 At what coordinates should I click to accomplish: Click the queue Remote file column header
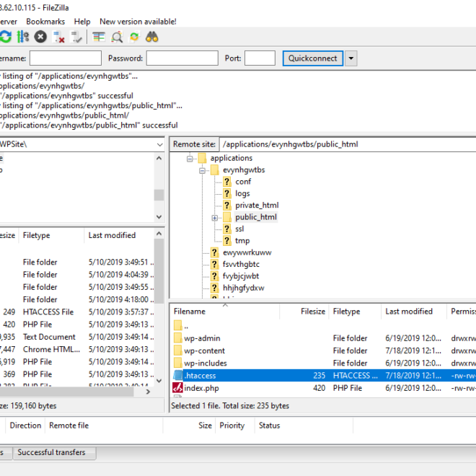coord(104,426)
